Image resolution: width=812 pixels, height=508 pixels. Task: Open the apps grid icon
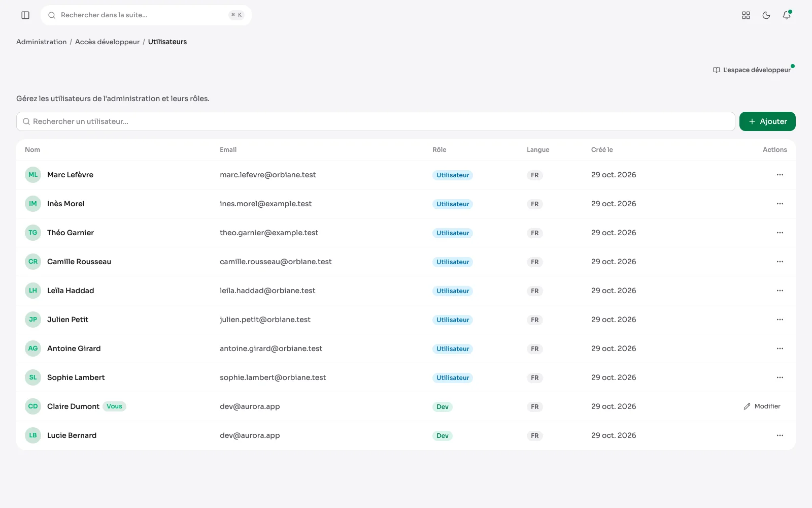click(746, 15)
